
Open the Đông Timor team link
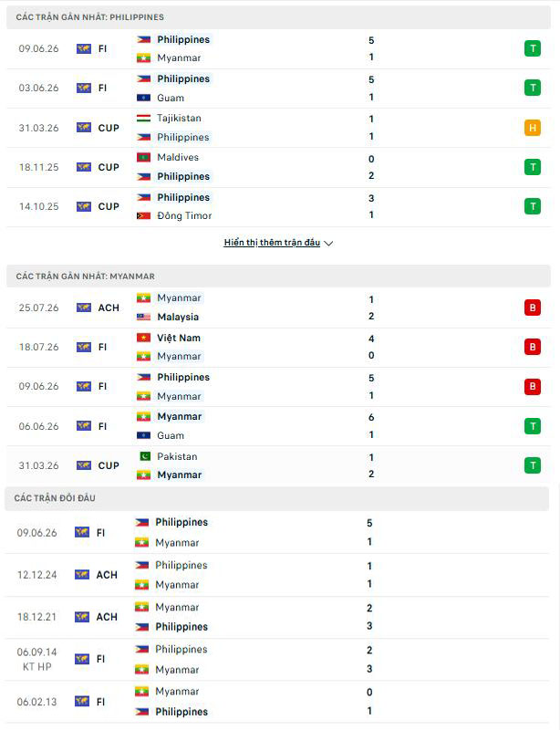click(184, 215)
